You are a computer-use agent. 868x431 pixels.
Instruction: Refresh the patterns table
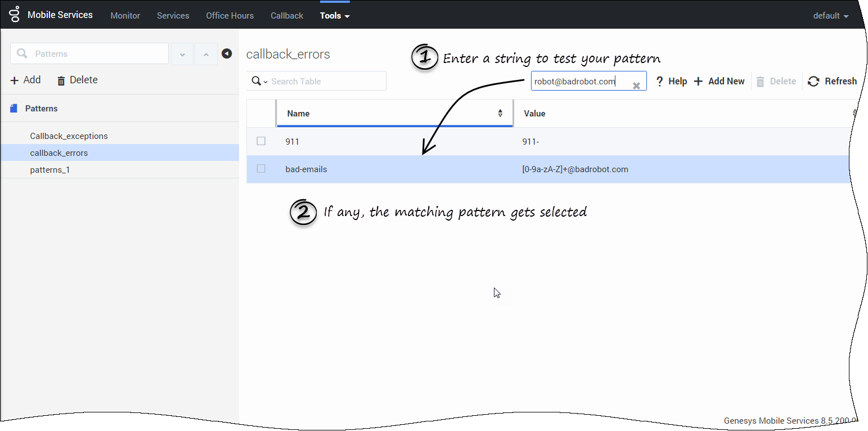[x=832, y=82]
